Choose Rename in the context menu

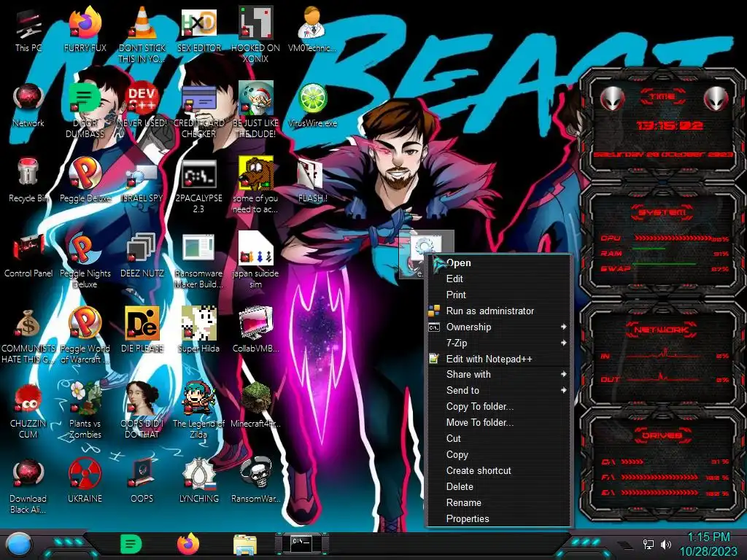pos(499,503)
